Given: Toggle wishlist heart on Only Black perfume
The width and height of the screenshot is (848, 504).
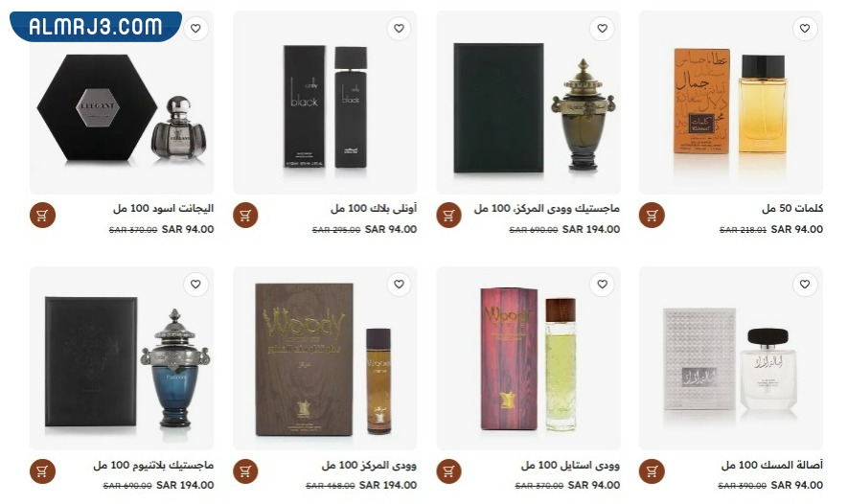Looking at the screenshot, I should 399,28.
